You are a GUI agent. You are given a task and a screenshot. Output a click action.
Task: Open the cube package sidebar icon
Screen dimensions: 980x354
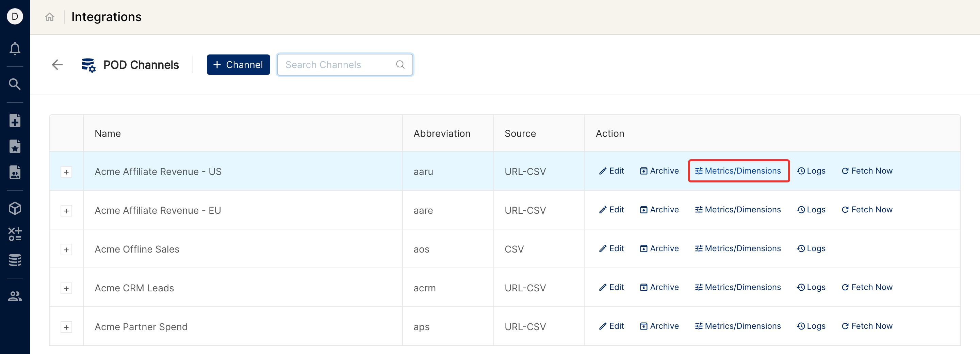[15, 208]
